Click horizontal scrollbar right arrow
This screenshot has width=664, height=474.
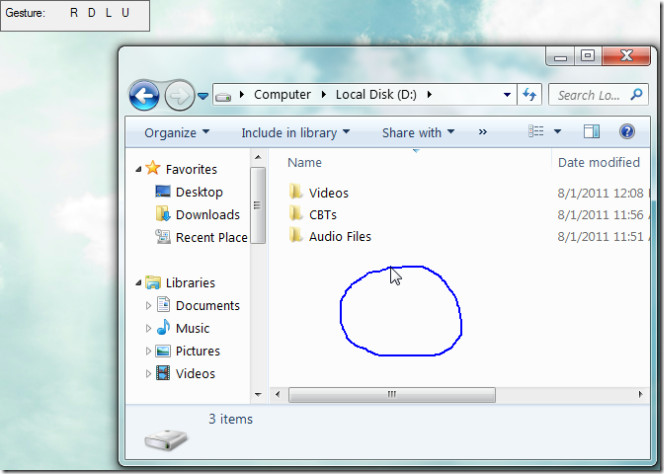point(640,394)
